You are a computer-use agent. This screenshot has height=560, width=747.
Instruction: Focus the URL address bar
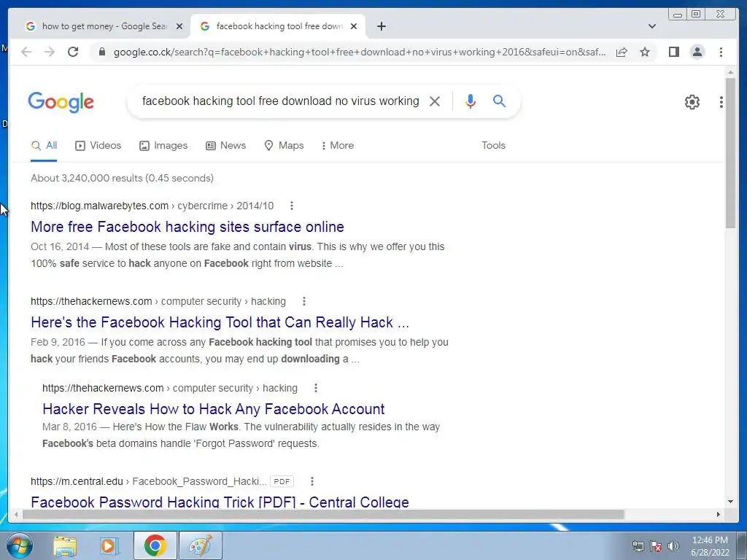coord(359,52)
